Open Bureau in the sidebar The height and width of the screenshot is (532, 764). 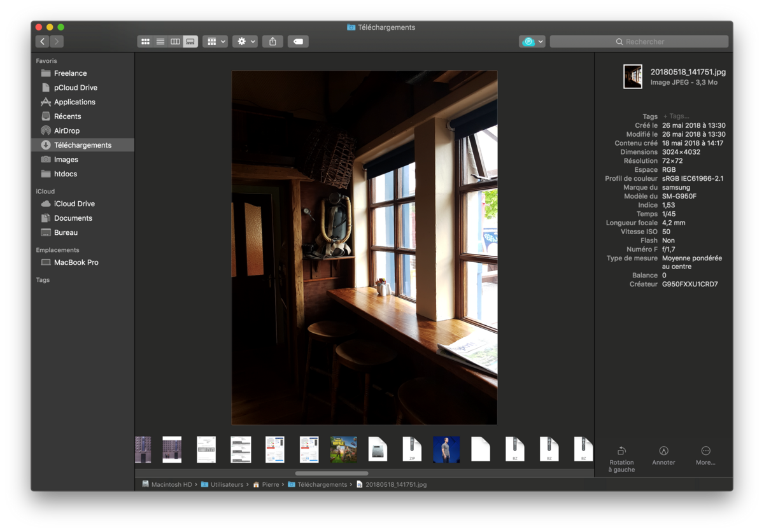83,232
